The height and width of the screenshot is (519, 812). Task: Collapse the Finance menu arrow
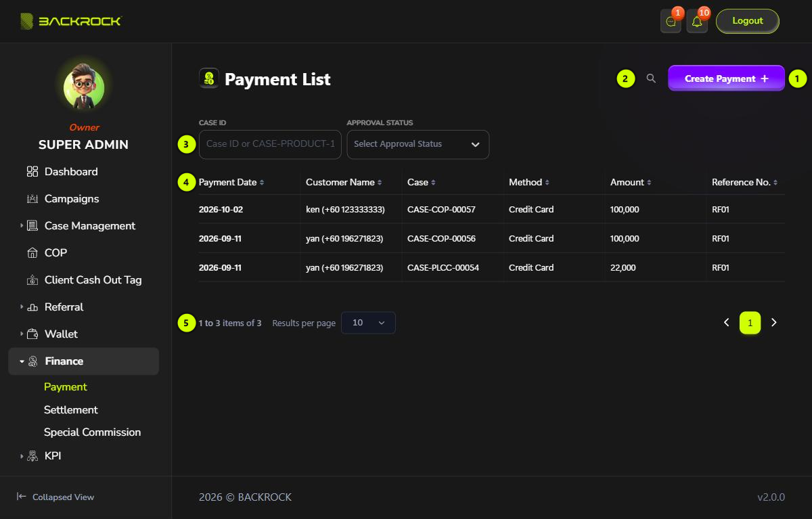[x=22, y=361]
